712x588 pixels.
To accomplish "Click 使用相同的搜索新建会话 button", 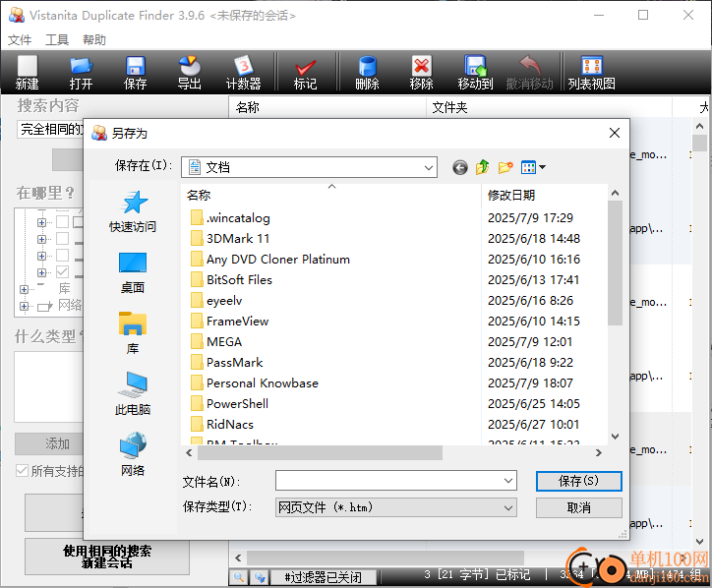I will (x=107, y=557).
